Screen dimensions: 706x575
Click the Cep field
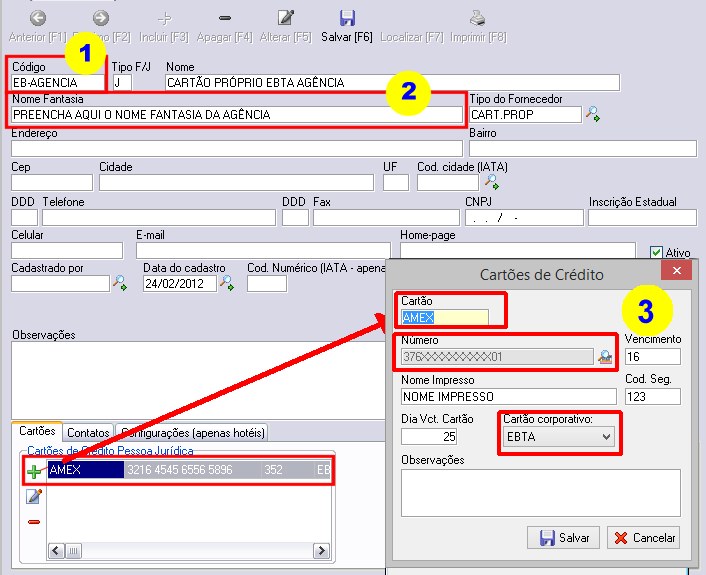(x=52, y=183)
